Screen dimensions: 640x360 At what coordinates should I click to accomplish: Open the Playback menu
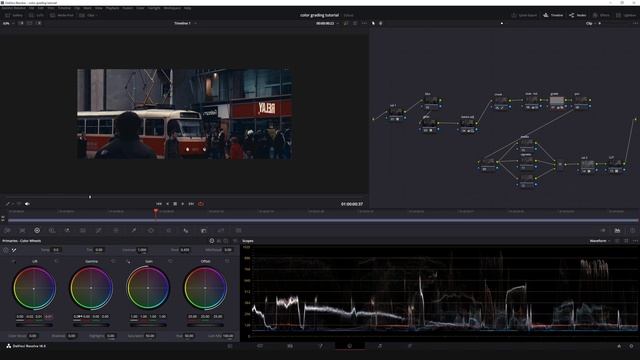point(112,8)
